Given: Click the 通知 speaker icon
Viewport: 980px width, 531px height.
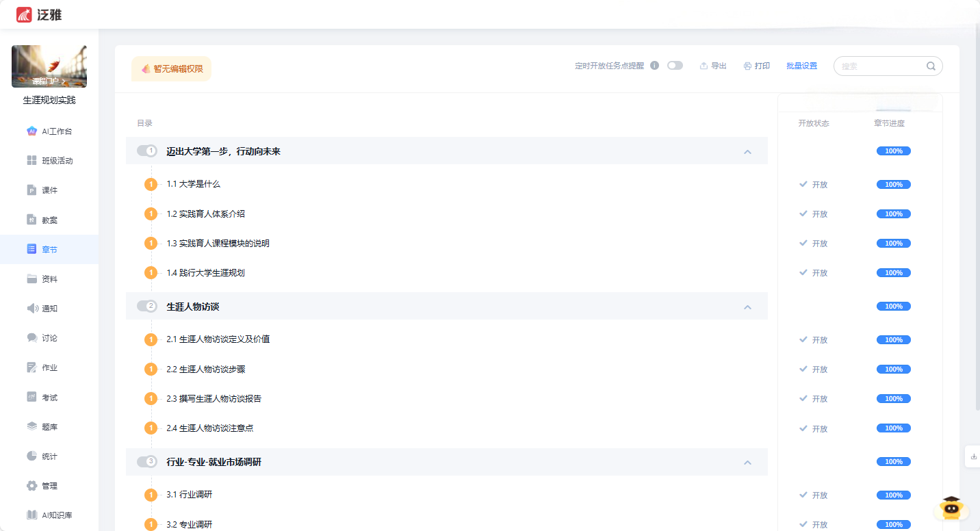Looking at the screenshot, I should pyautogui.click(x=32, y=309).
